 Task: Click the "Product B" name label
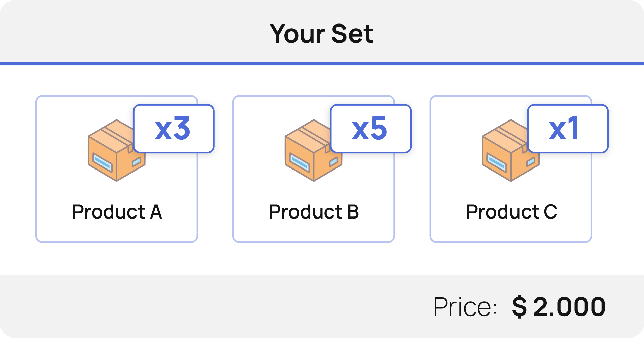314,212
